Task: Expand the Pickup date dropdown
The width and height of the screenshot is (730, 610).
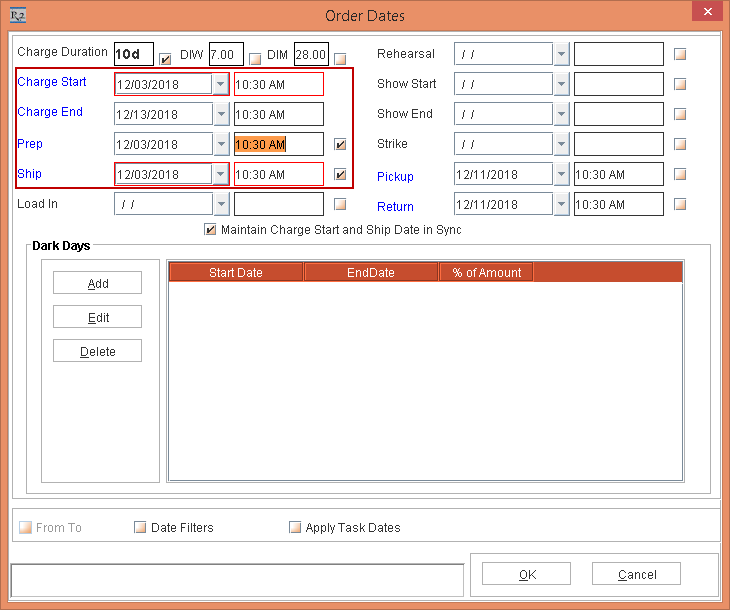Action: [561, 174]
